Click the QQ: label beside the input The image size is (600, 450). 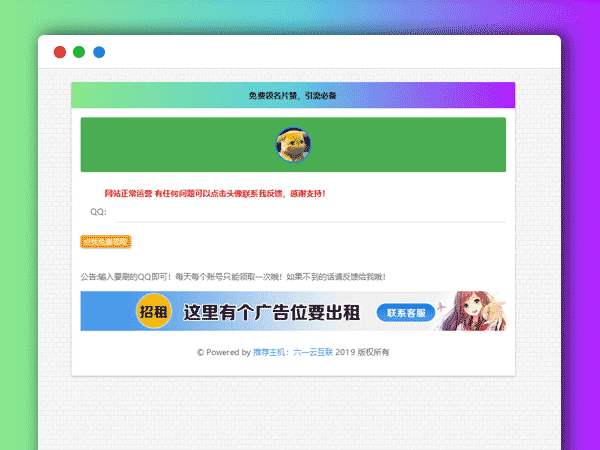click(x=98, y=212)
